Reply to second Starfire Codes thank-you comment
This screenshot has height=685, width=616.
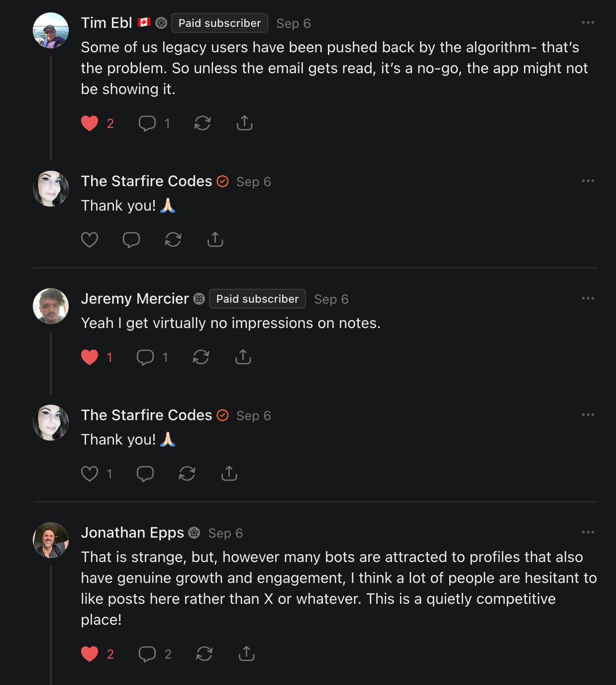(145, 473)
